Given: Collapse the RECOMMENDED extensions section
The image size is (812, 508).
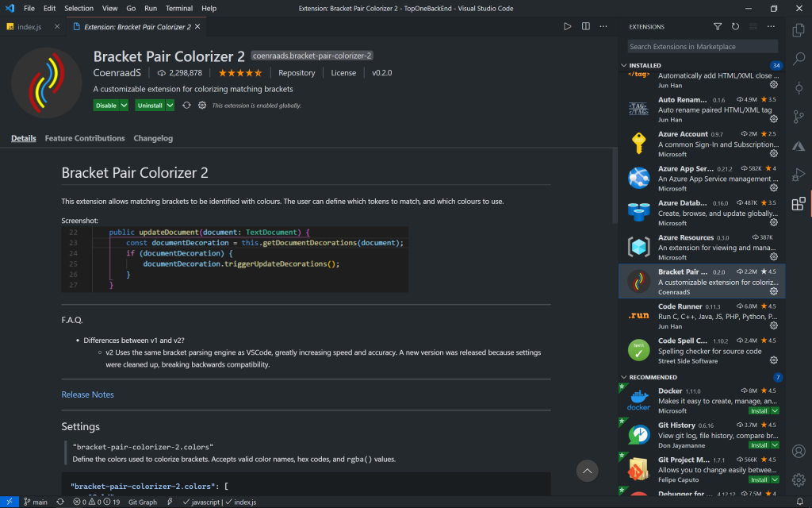Looking at the screenshot, I should coord(624,377).
